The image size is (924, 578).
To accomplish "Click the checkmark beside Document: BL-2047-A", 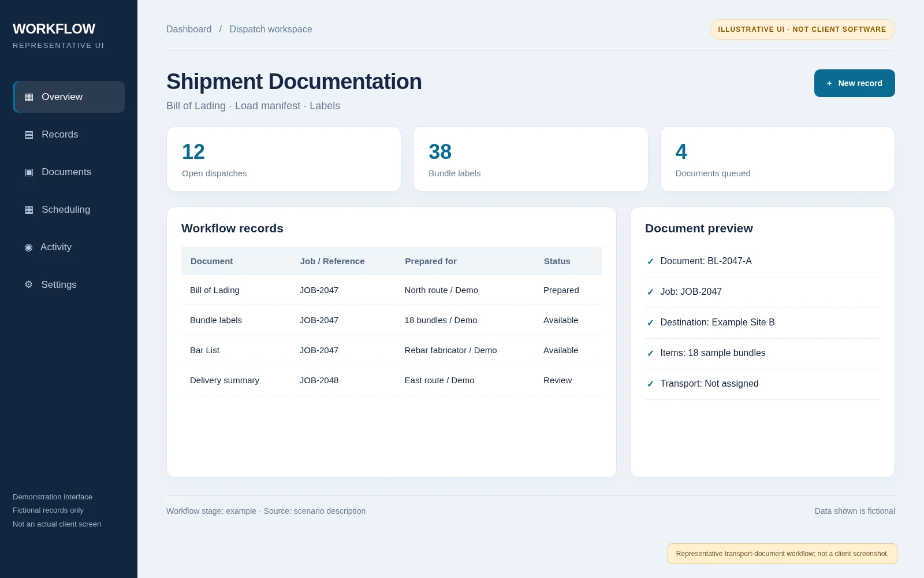I will (x=650, y=261).
